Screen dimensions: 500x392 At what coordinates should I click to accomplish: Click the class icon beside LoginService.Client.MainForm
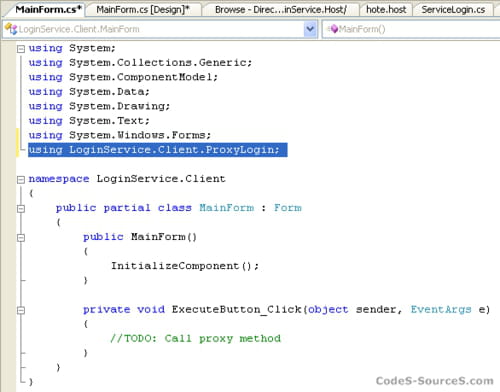[x=11, y=29]
